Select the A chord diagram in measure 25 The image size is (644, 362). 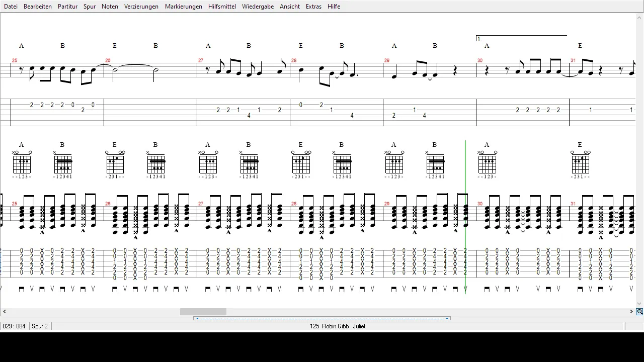(x=22, y=164)
